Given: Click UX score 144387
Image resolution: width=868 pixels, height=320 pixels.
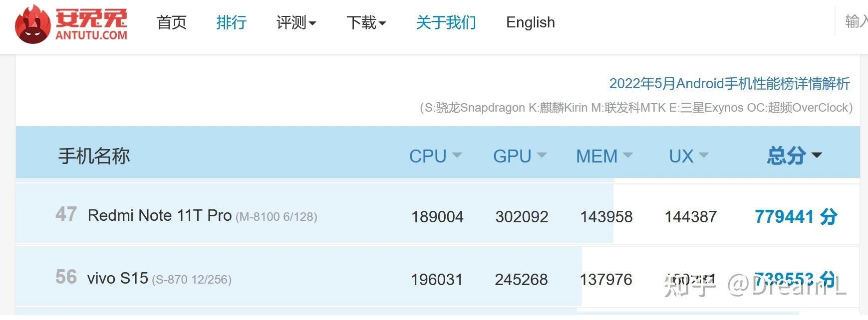Looking at the screenshot, I should coord(690,217).
